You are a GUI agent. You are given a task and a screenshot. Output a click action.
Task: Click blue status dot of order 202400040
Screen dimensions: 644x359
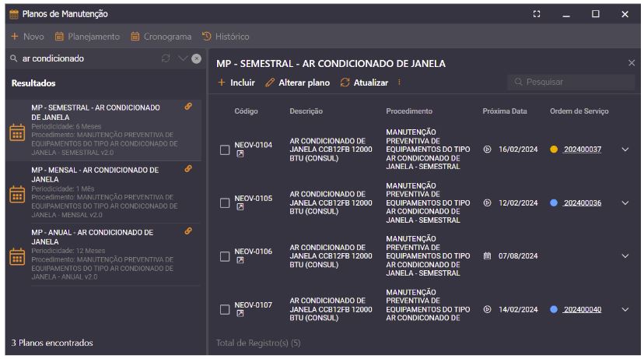[554, 309]
